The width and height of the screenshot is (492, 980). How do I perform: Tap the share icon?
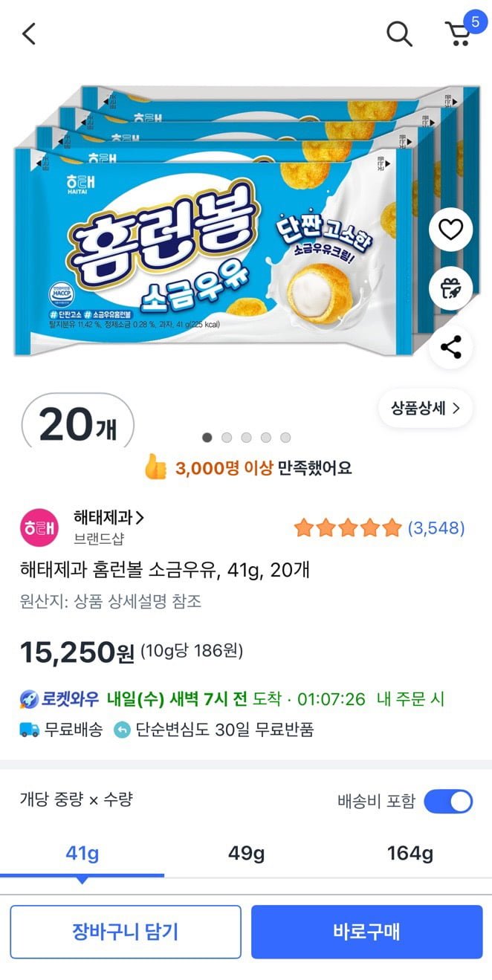coord(450,347)
